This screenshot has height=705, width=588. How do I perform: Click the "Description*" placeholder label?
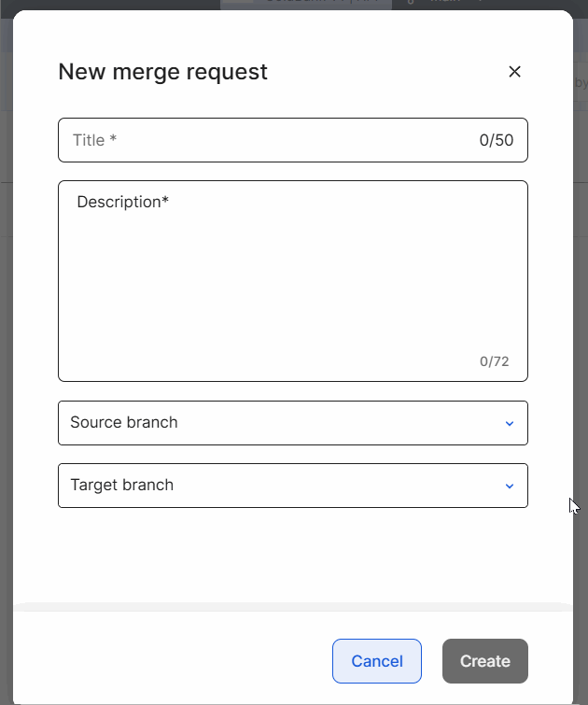coord(122,202)
